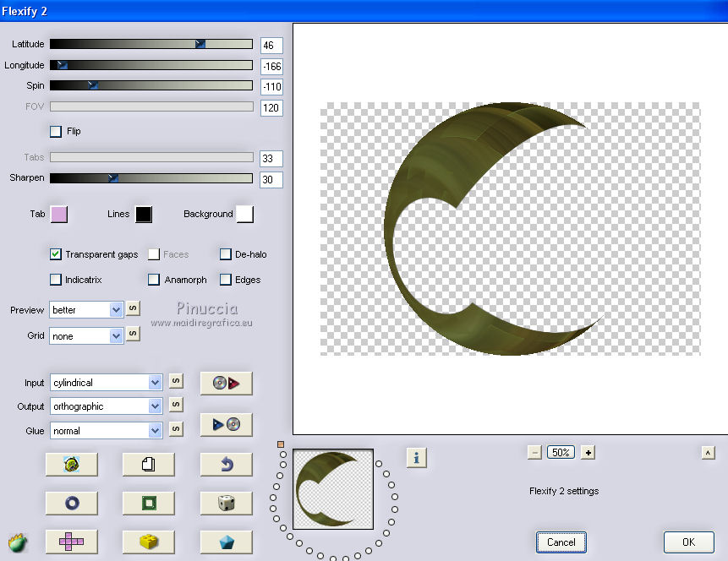Click the blue info button
This screenshot has width=728, height=561.
(417, 458)
